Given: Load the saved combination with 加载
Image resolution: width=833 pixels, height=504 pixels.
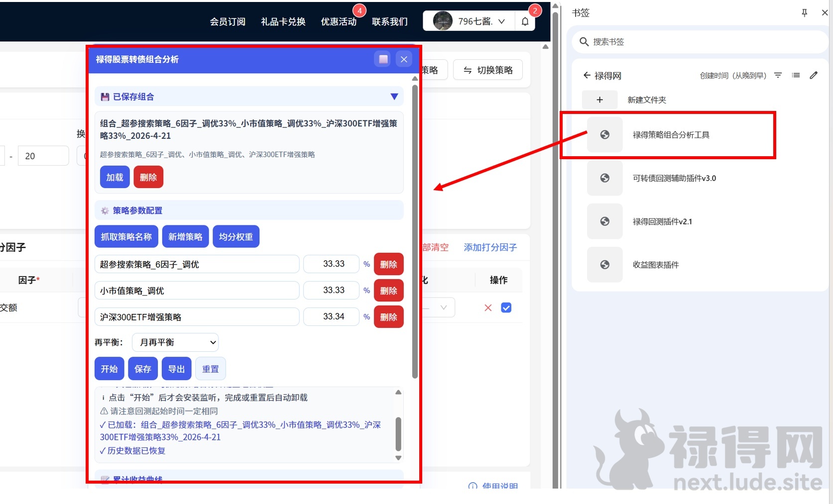Looking at the screenshot, I should point(115,177).
